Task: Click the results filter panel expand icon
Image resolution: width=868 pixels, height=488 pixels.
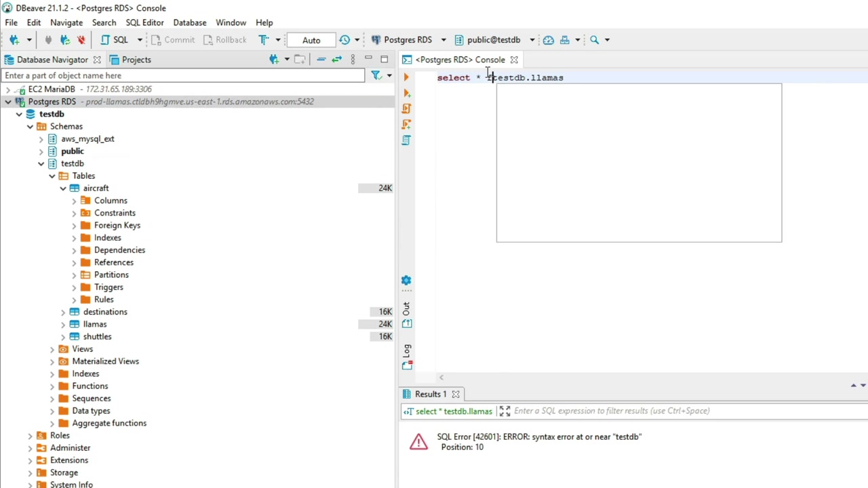Action: tap(505, 411)
